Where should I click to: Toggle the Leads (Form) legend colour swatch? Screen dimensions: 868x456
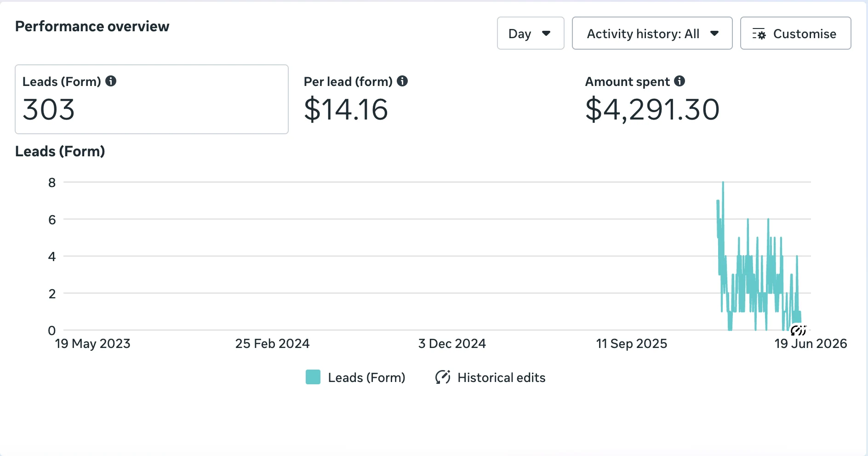pyautogui.click(x=313, y=377)
